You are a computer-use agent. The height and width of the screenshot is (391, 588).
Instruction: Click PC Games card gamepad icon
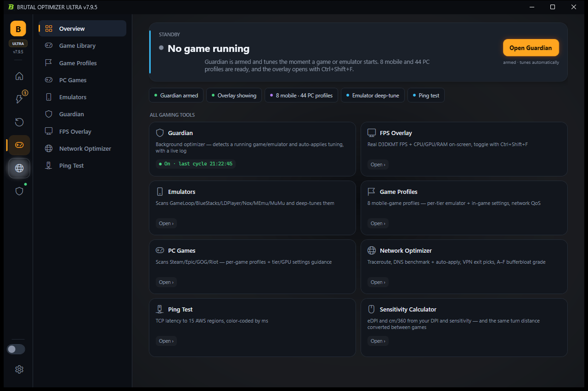(160, 250)
